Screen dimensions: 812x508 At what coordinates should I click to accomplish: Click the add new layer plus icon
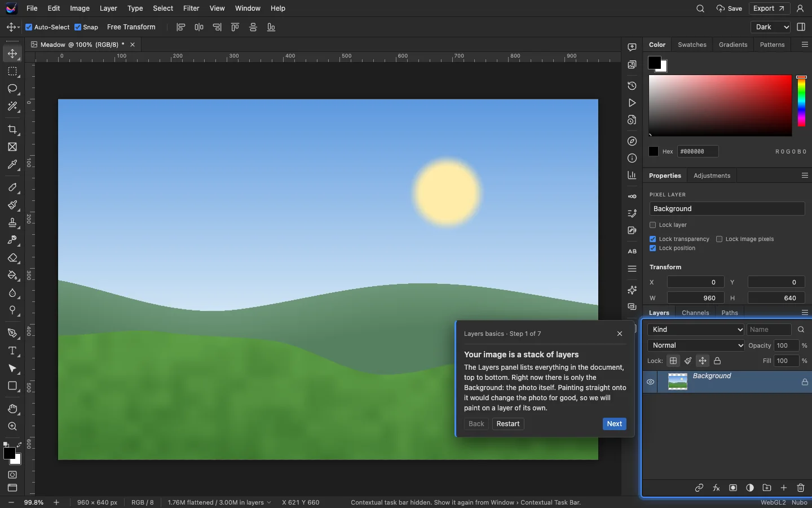(x=784, y=488)
